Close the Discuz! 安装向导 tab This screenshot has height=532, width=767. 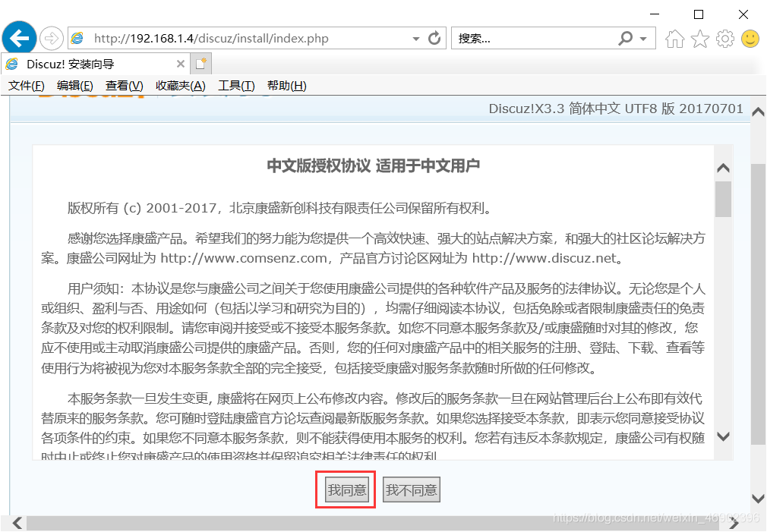[181, 64]
